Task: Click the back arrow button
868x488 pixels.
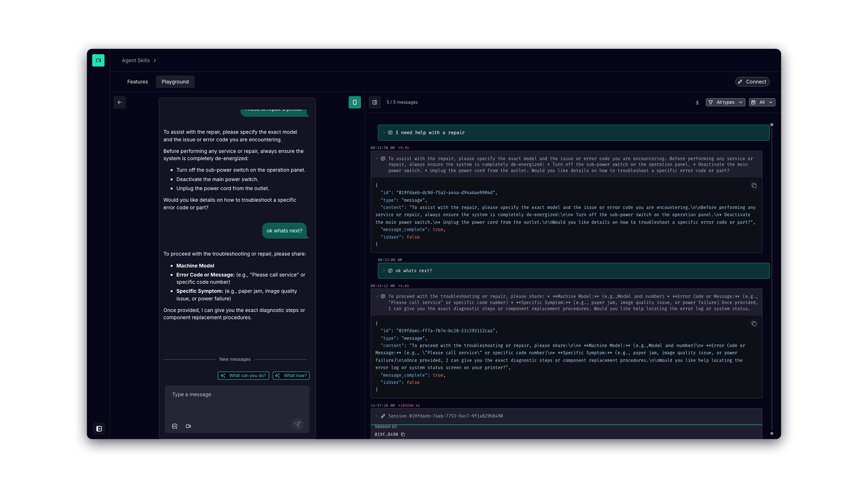Action: pos(120,102)
